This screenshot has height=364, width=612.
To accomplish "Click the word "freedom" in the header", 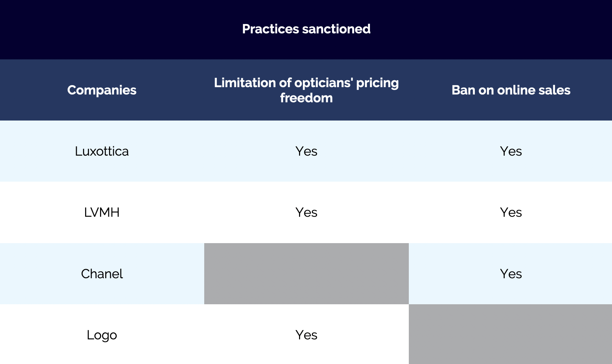I will point(306,98).
